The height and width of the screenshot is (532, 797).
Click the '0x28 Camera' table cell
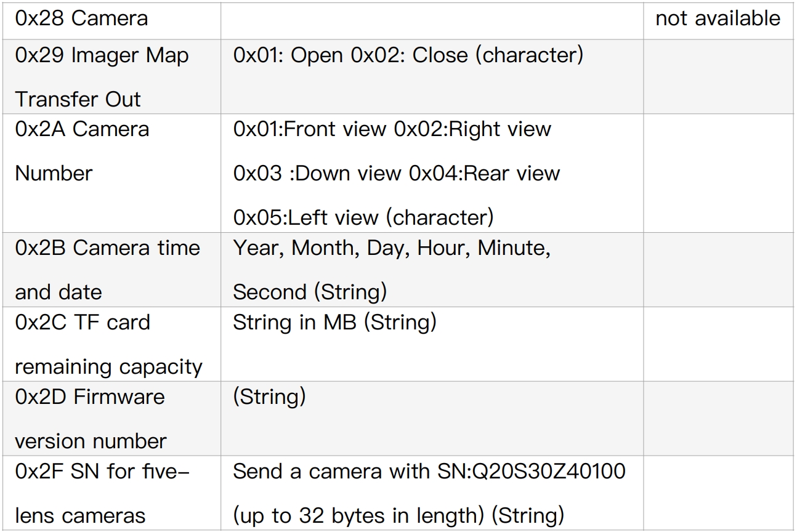(x=81, y=18)
